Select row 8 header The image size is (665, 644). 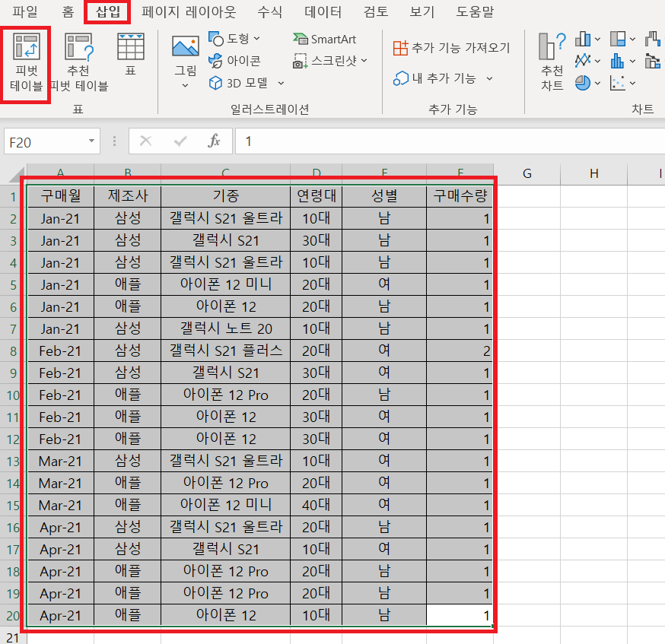click(13, 351)
